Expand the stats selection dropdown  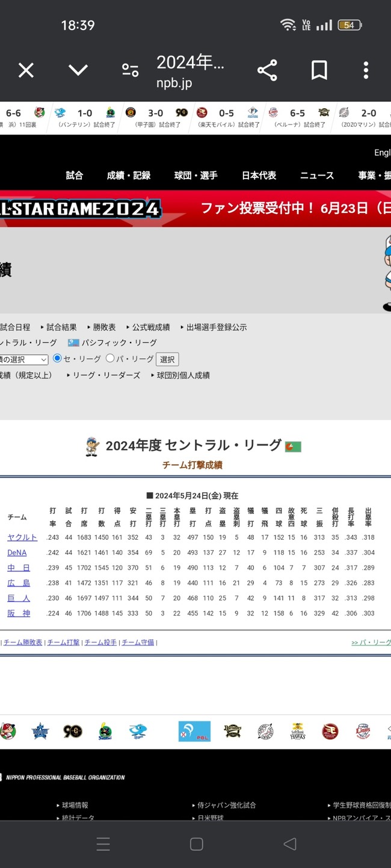point(24,359)
